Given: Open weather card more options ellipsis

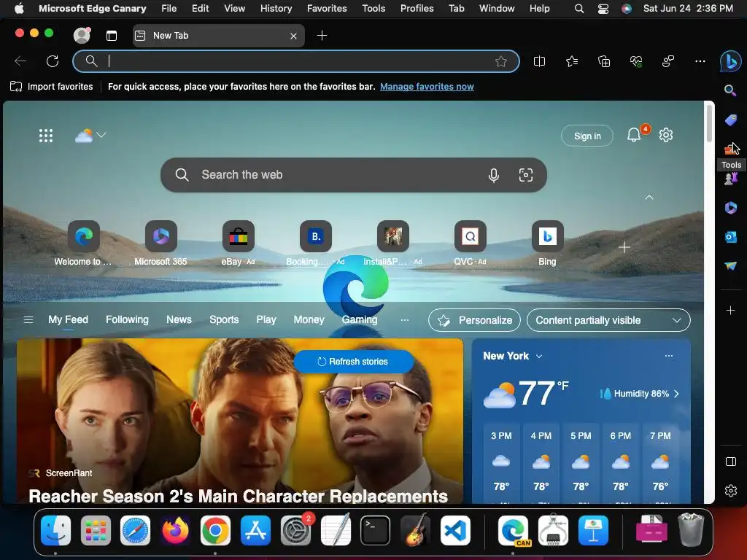Looking at the screenshot, I should click(669, 356).
